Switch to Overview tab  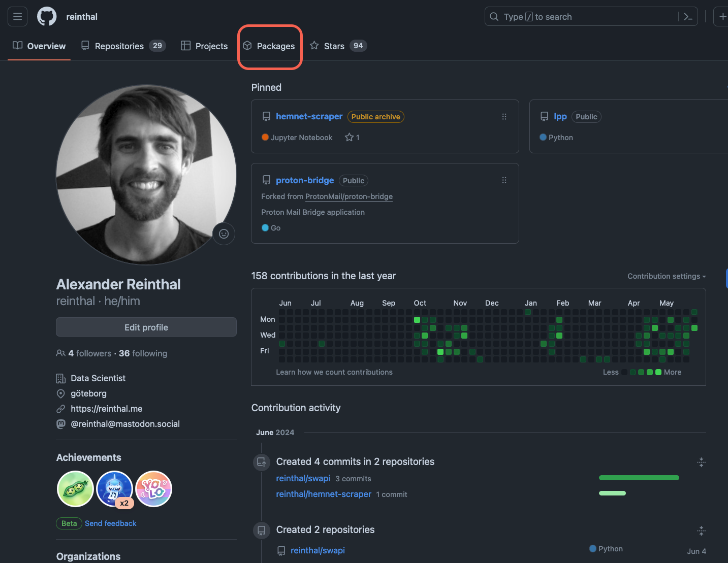(x=39, y=46)
